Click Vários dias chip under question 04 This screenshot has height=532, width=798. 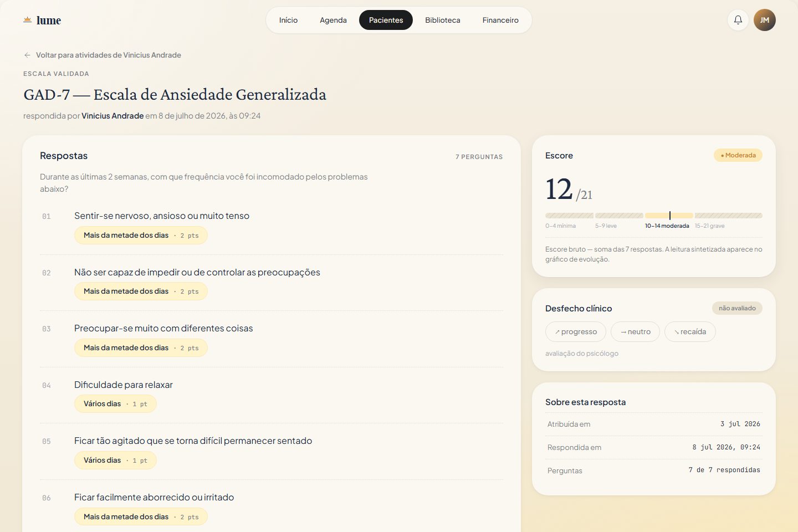pyautogui.click(x=115, y=403)
